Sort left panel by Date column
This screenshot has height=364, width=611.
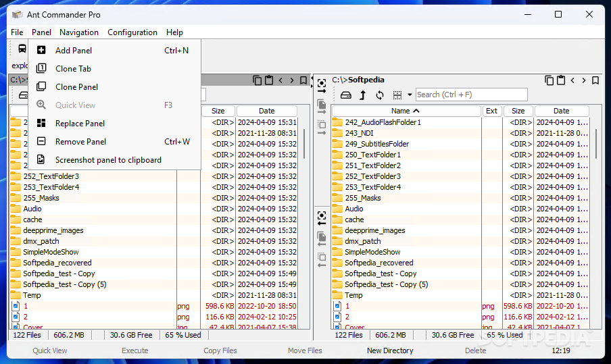267,111
